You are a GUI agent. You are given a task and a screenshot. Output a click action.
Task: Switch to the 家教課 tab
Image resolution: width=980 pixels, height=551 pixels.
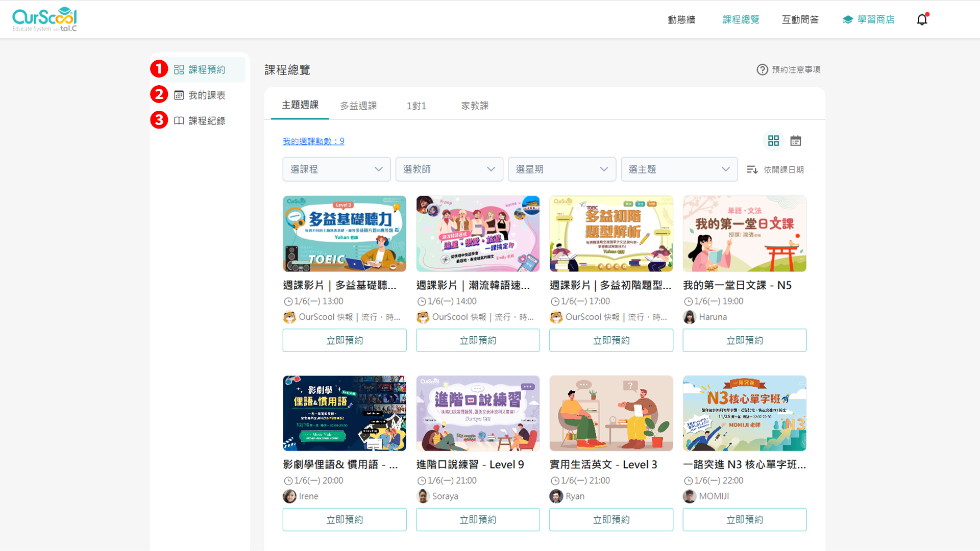(475, 106)
